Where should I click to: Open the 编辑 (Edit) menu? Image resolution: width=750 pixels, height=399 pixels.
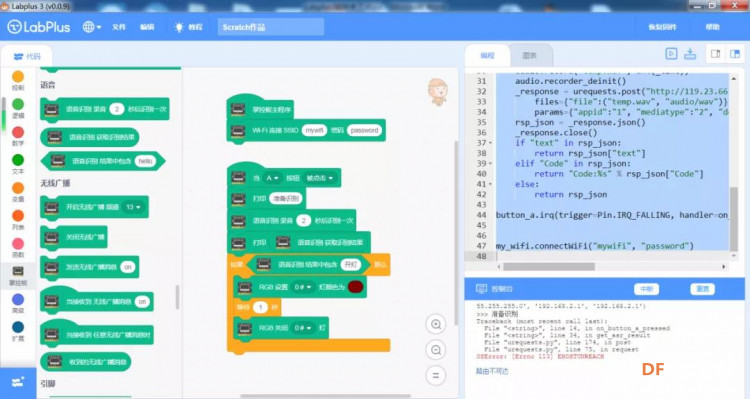pyautogui.click(x=147, y=27)
